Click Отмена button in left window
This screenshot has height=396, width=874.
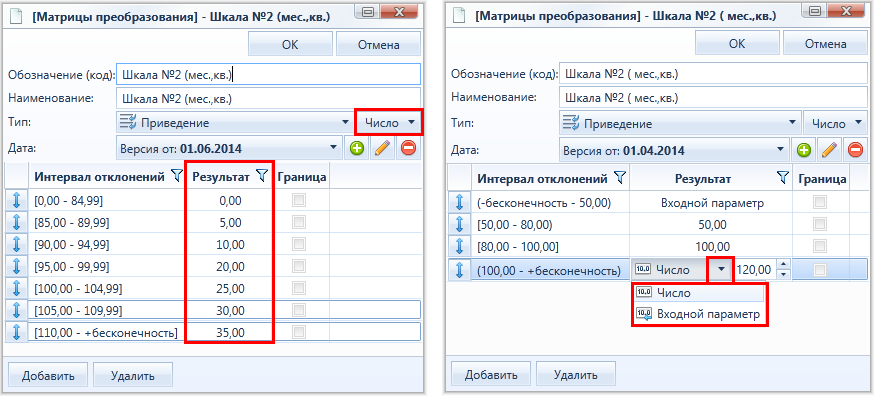(x=378, y=45)
